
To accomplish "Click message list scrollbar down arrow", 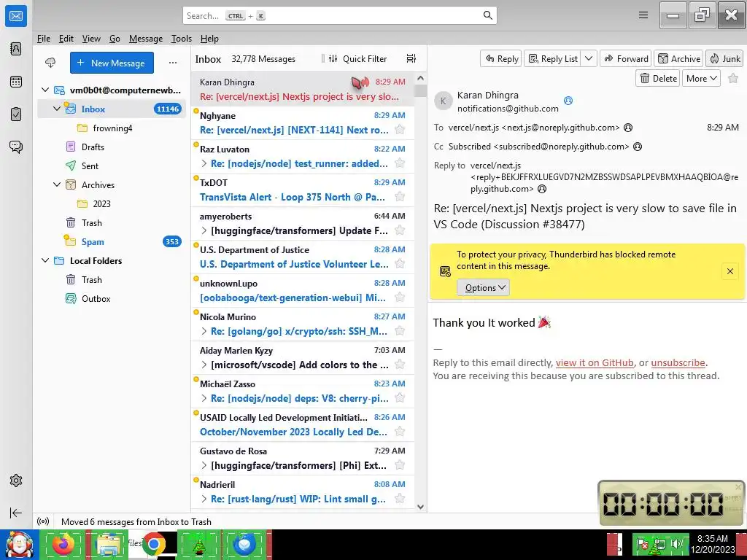I will pyautogui.click(x=420, y=507).
